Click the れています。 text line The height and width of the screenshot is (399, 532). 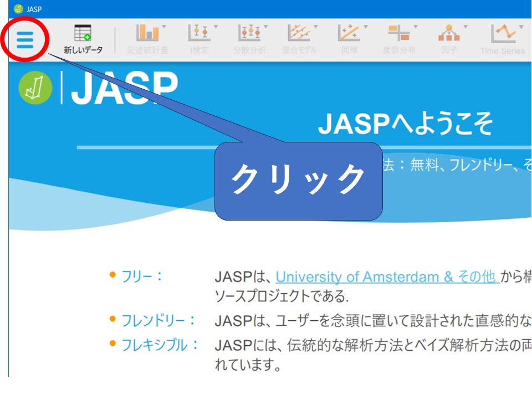(248, 365)
